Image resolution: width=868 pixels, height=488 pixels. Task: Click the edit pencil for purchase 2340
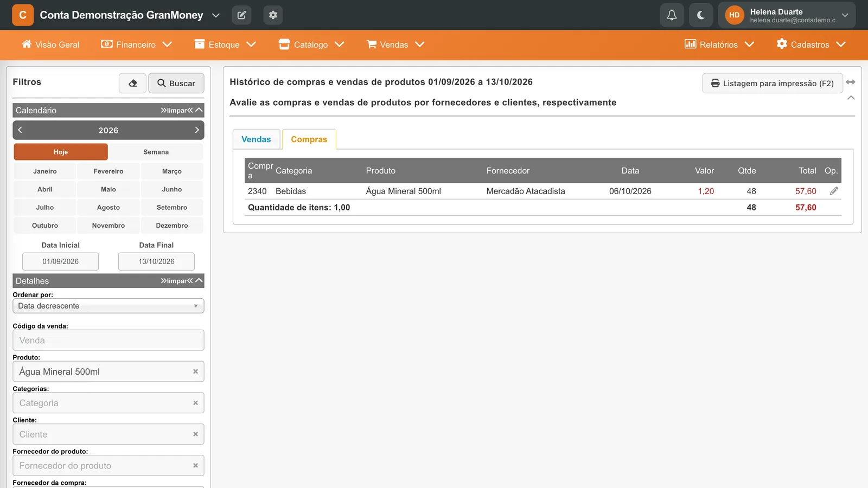pyautogui.click(x=834, y=191)
